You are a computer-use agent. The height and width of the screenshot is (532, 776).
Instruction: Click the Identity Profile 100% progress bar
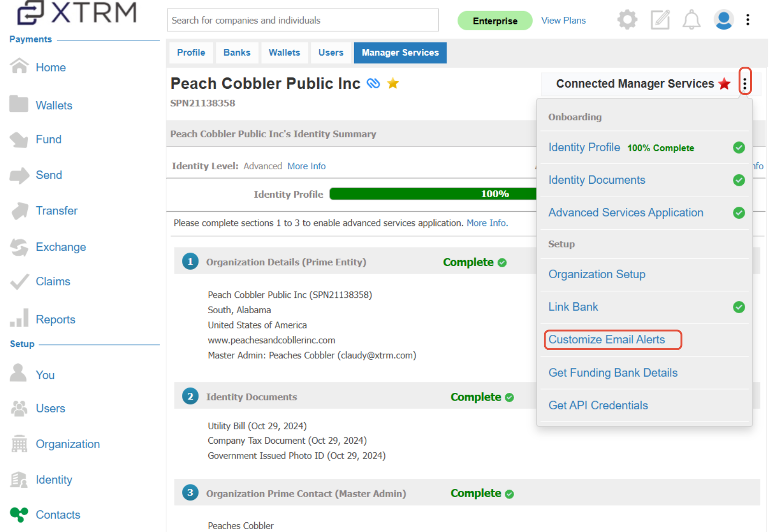(x=433, y=194)
